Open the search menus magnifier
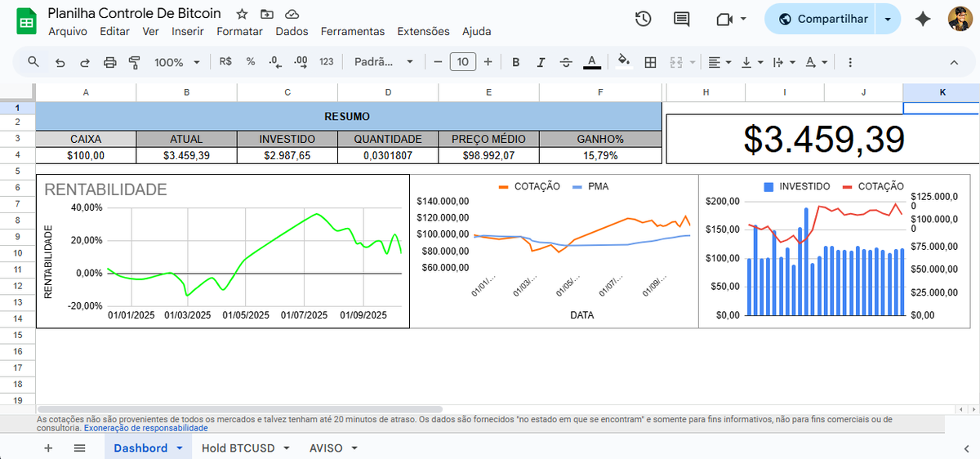This screenshot has width=980, height=459. pyautogui.click(x=33, y=62)
